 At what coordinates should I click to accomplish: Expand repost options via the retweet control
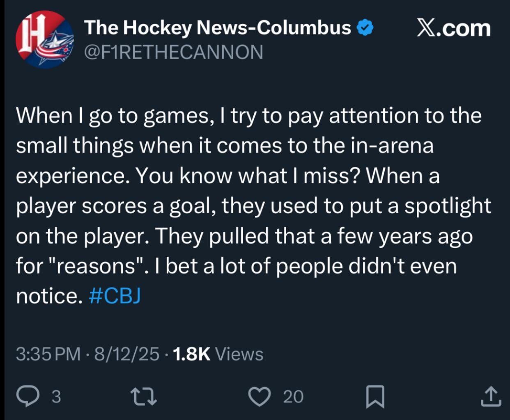(145, 395)
